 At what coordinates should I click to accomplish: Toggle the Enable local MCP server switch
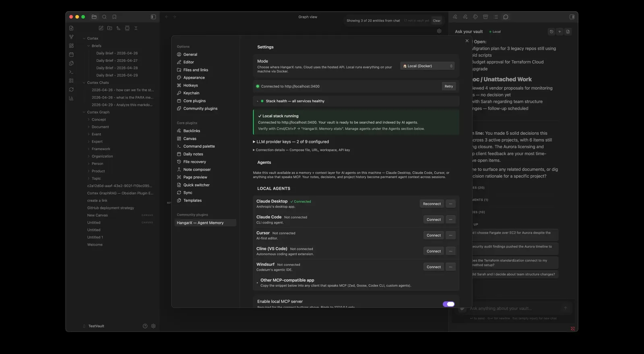pyautogui.click(x=448, y=304)
